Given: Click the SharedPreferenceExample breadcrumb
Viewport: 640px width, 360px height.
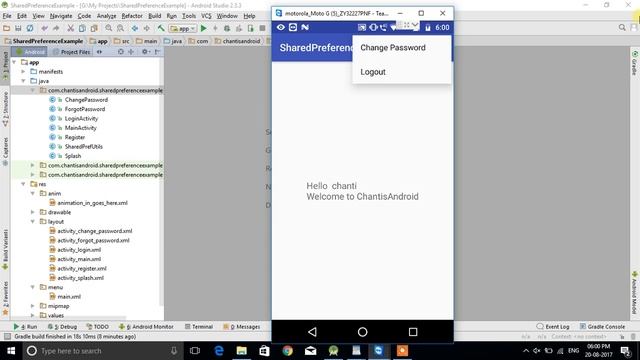Looking at the screenshot, I should (x=44, y=41).
